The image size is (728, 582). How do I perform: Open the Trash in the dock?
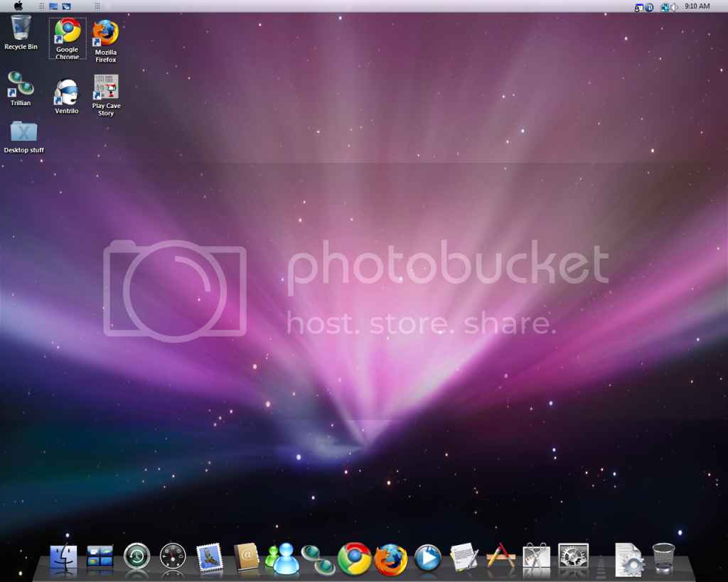(x=663, y=558)
